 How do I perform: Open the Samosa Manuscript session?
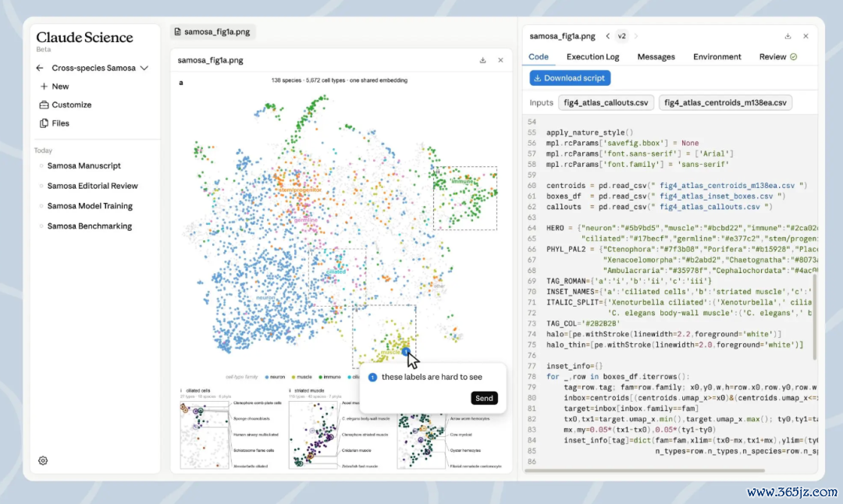(84, 165)
